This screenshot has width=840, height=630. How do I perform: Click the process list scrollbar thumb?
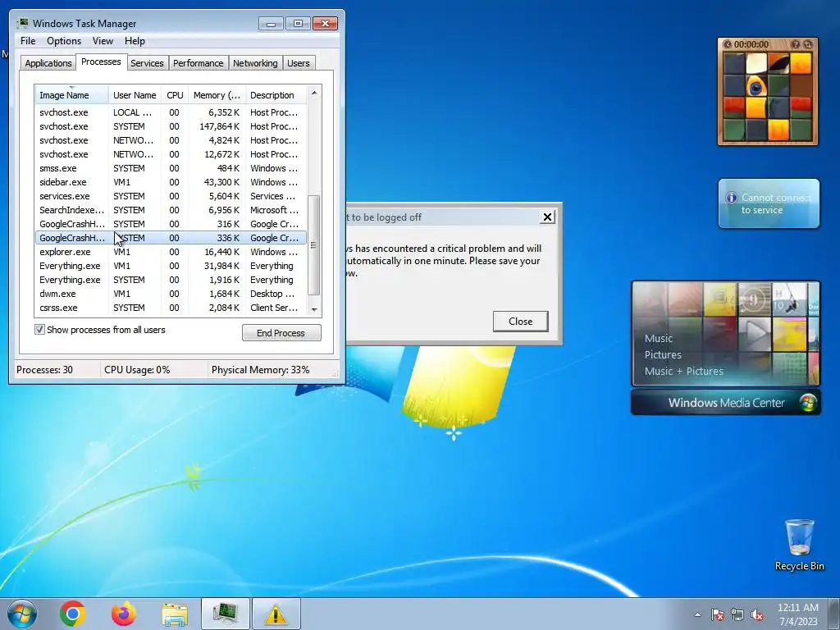point(314,244)
